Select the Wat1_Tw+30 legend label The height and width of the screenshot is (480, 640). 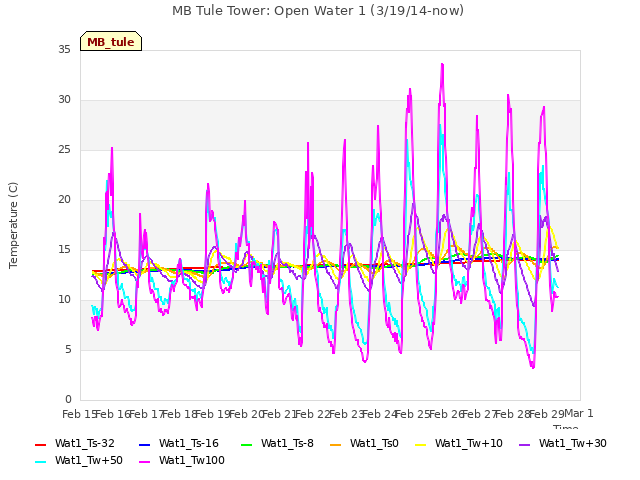point(573,443)
